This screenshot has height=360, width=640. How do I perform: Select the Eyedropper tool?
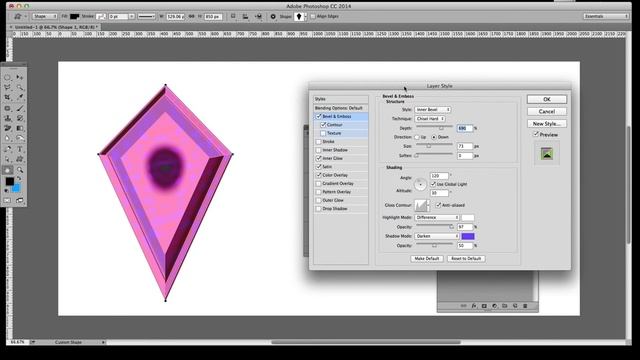20,98
